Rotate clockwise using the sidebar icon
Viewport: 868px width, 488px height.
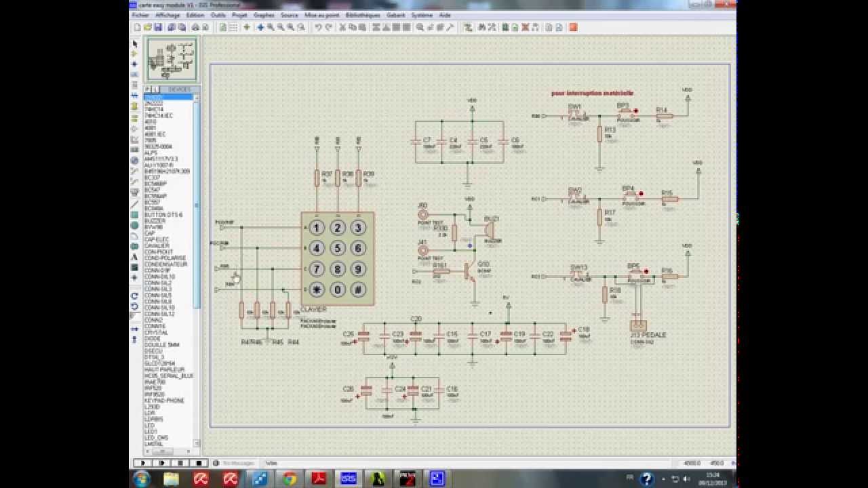click(134, 296)
